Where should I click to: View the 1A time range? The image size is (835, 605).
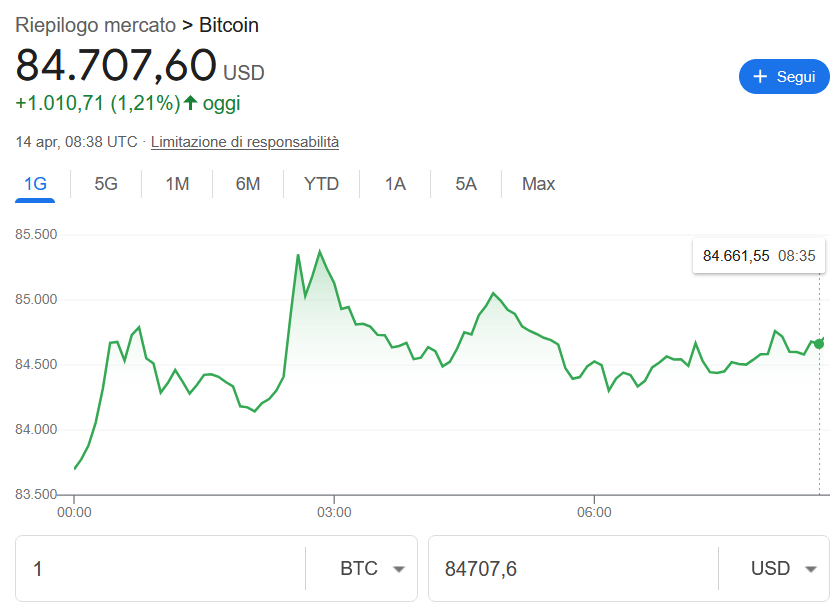click(x=395, y=184)
